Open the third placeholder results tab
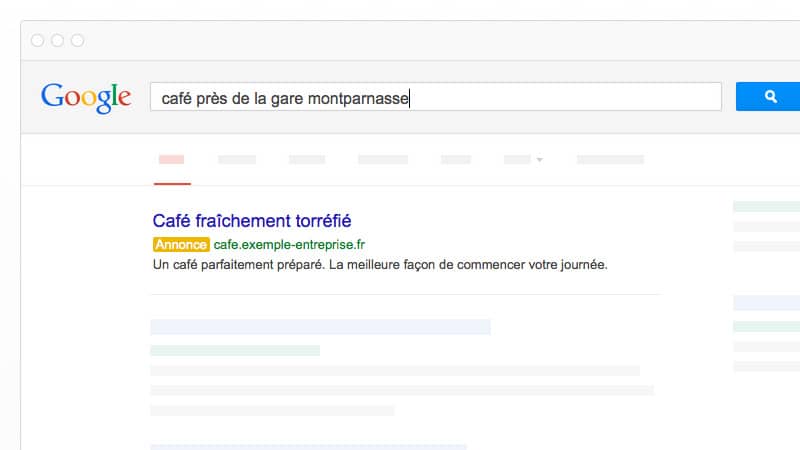 (307, 160)
